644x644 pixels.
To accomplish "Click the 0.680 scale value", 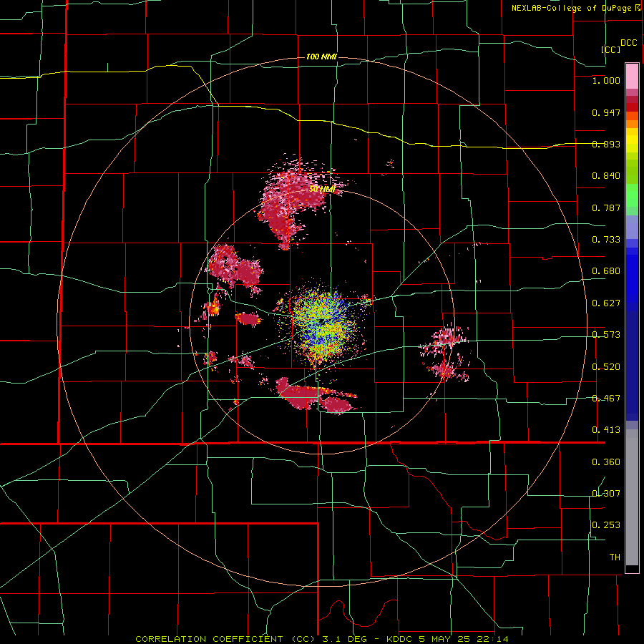I will tap(606, 271).
